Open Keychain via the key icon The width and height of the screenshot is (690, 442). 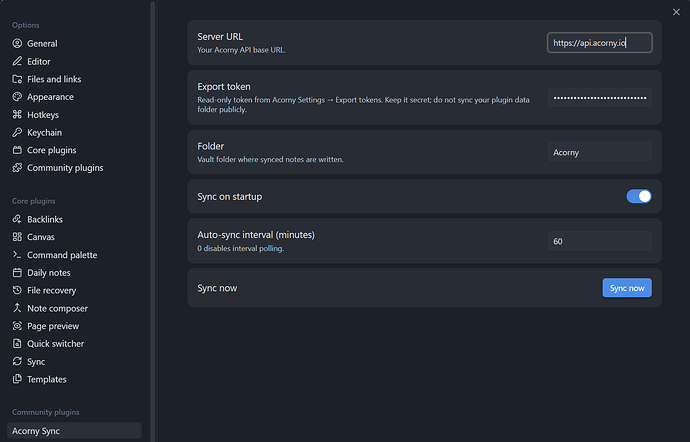[17, 132]
